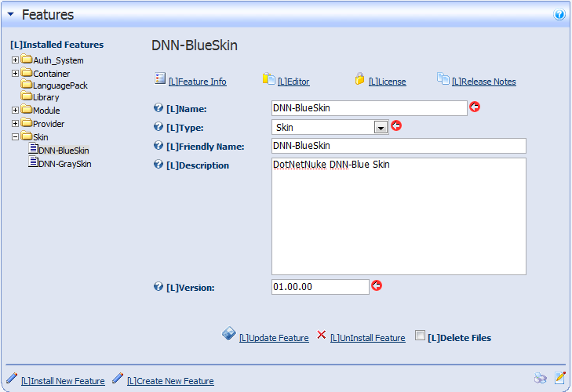The width and height of the screenshot is (572, 392).
Task: Select the Auth_System folder icon
Action: (26, 59)
